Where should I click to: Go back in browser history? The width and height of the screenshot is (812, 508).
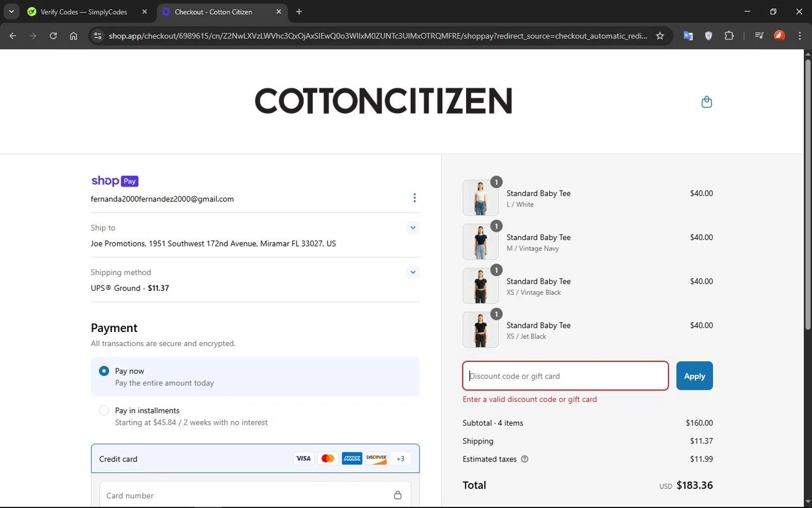tap(13, 36)
